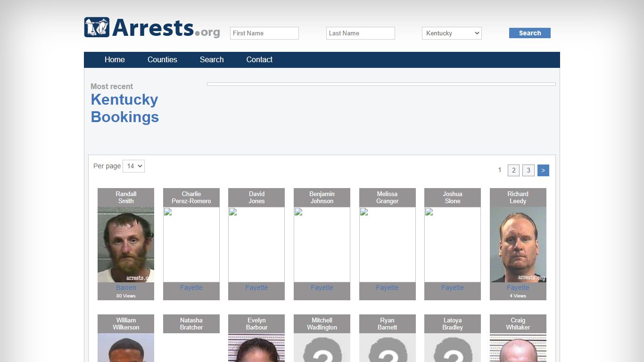Open David Jones' broken image placeholder
This screenshot has width=644, height=362.
(256, 245)
